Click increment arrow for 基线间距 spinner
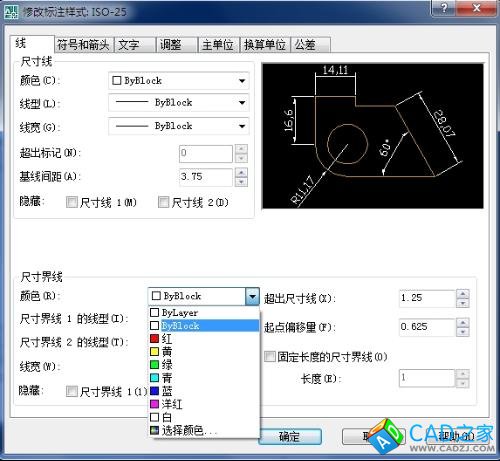 click(x=241, y=173)
